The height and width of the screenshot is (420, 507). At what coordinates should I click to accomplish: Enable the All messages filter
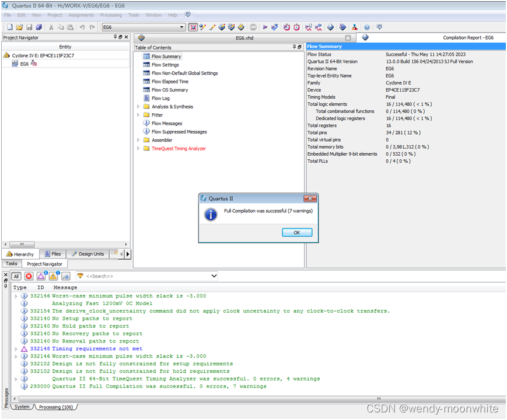pyautogui.click(x=16, y=276)
